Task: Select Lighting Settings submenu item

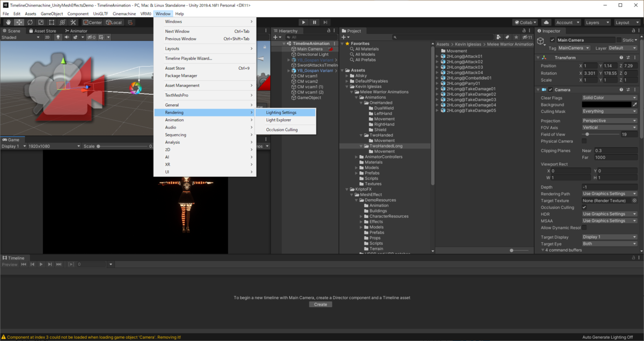Action: 285,113
